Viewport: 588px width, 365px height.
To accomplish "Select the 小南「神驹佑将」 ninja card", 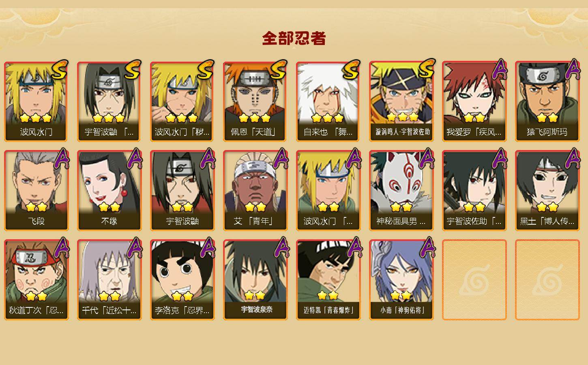I will [401, 280].
